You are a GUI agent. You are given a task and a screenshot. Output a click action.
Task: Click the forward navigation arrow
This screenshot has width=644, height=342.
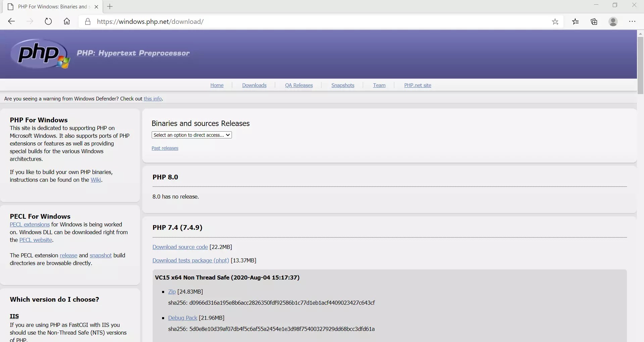click(30, 22)
